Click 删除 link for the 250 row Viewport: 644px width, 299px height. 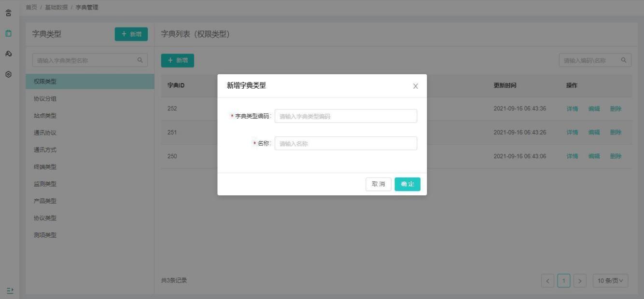[616, 156]
